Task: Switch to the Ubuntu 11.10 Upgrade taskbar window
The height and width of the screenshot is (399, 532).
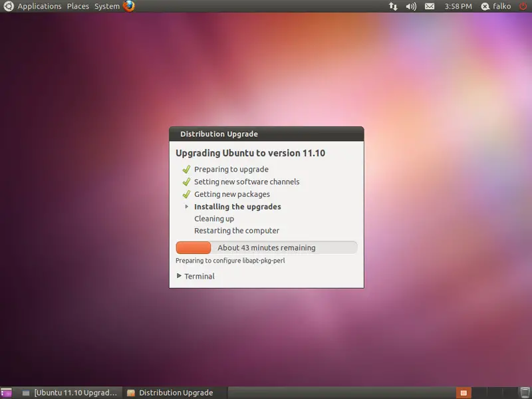Action: coord(69,393)
